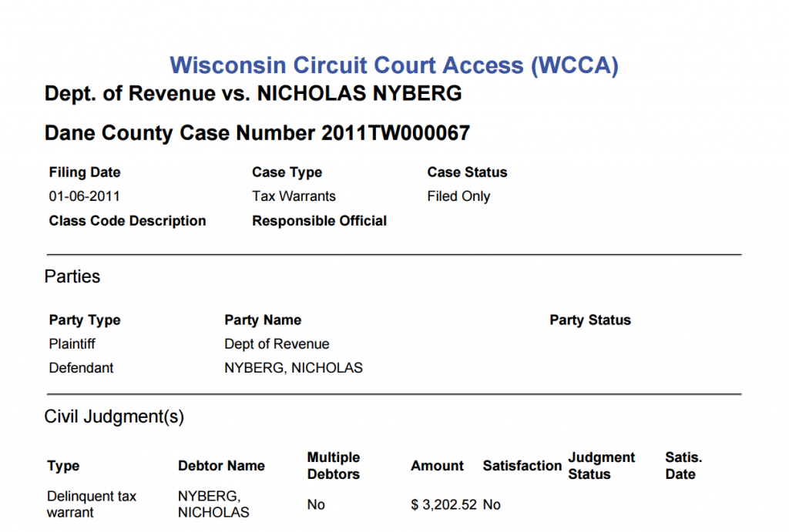Click the Filing Date label

pos(85,172)
